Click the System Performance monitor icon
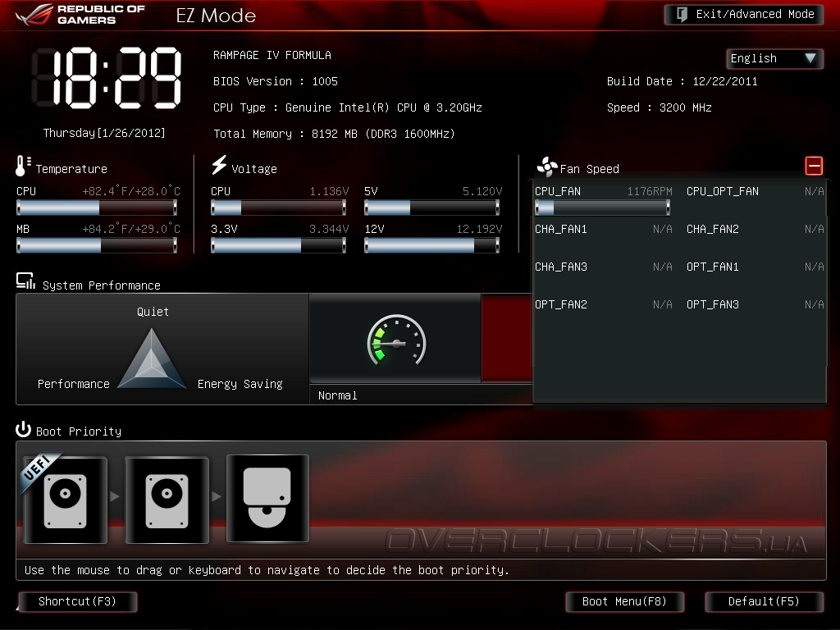Screen dimensions: 840x630 coord(25,281)
